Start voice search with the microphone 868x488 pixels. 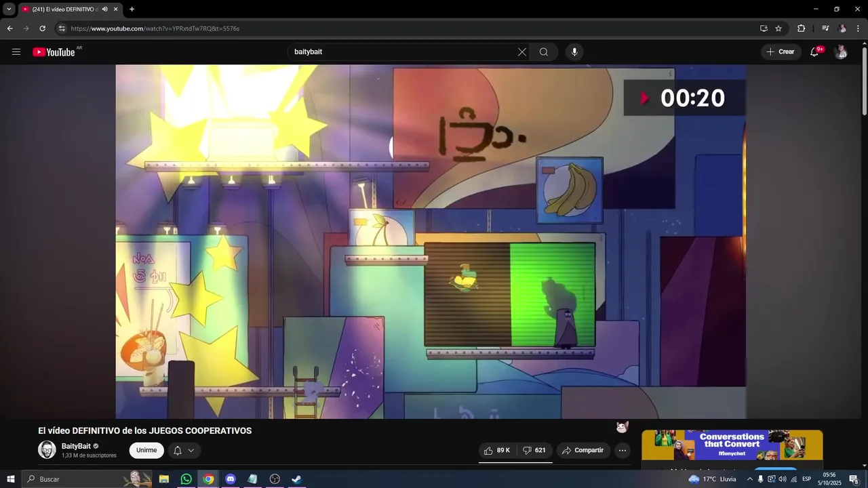[x=574, y=52]
